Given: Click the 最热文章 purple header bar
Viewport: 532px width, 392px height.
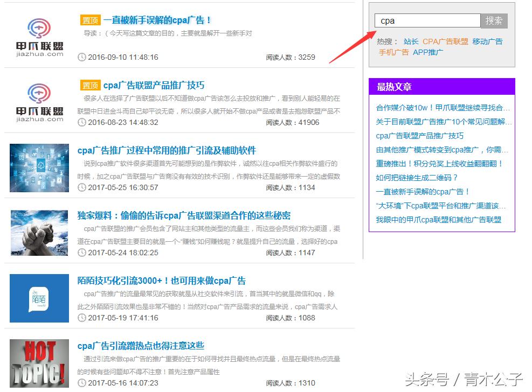Looking at the screenshot, I should [x=442, y=86].
